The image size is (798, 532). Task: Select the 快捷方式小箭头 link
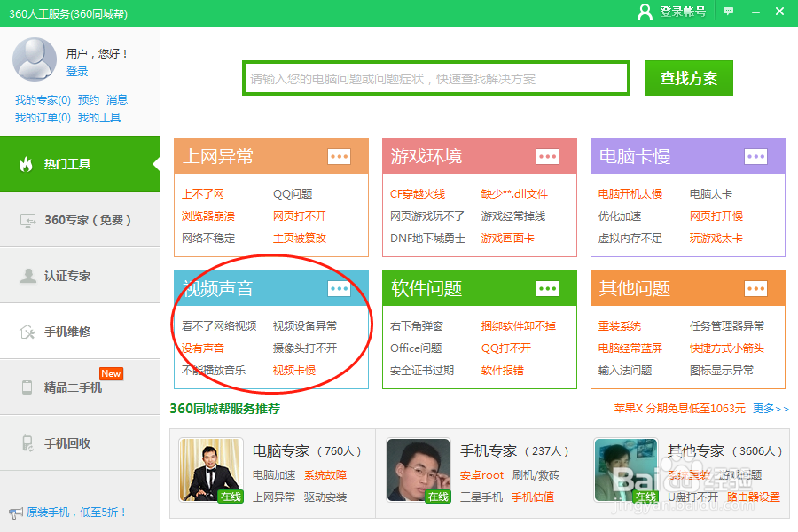(x=727, y=348)
